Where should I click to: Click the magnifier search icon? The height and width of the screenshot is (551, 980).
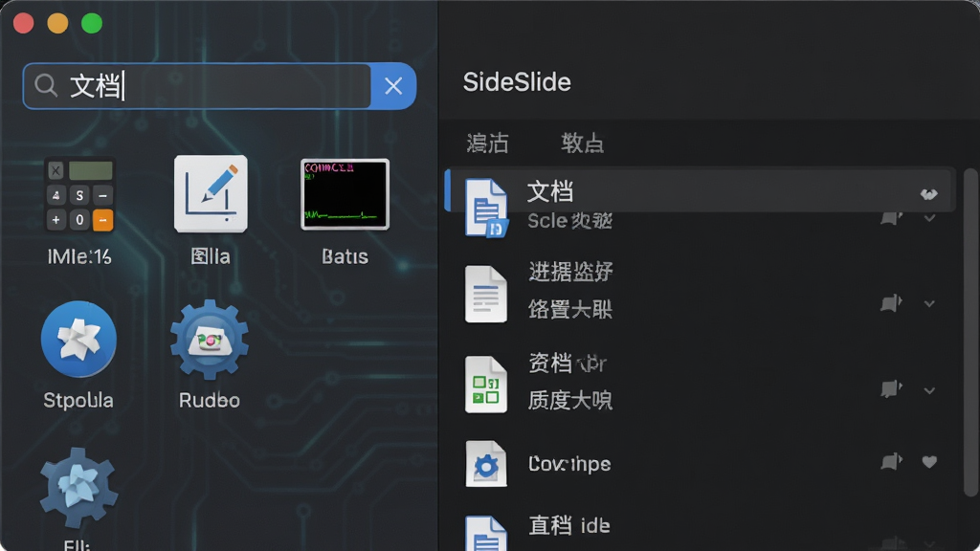pyautogui.click(x=46, y=85)
